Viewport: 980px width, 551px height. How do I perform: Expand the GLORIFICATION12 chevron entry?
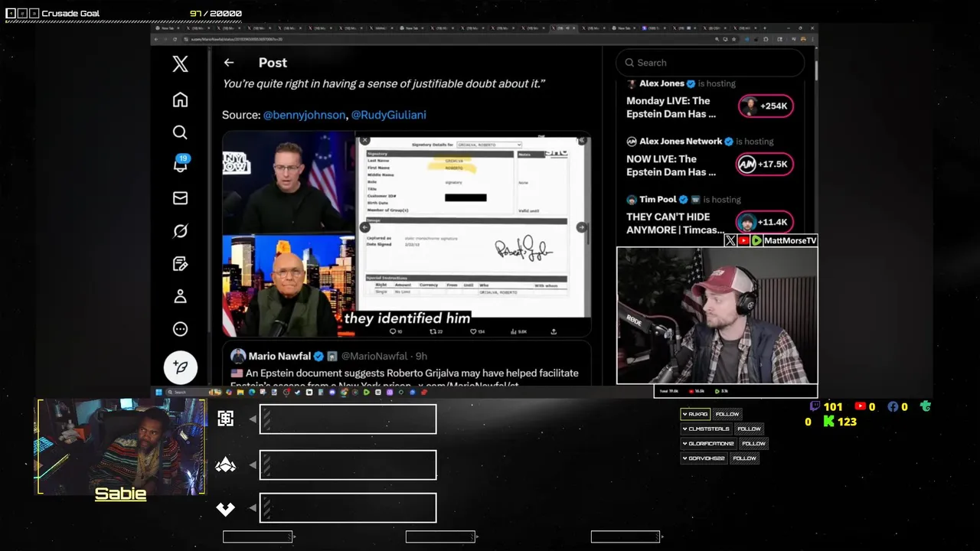[x=684, y=443]
